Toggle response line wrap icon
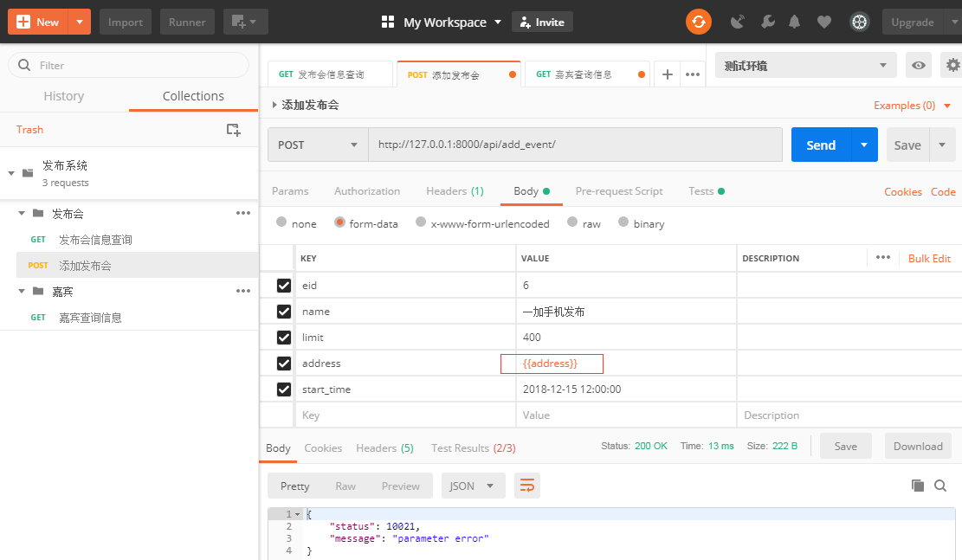 [527, 486]
